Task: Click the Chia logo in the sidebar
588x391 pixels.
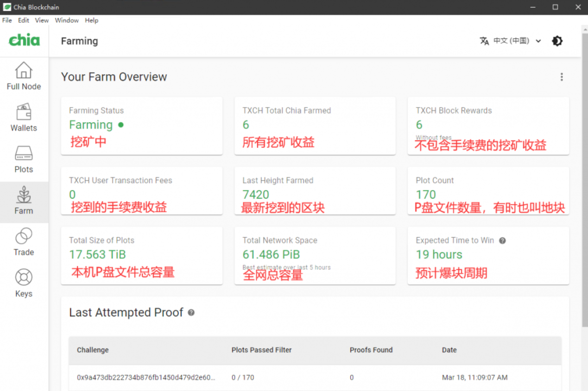Action: point(24,40)
